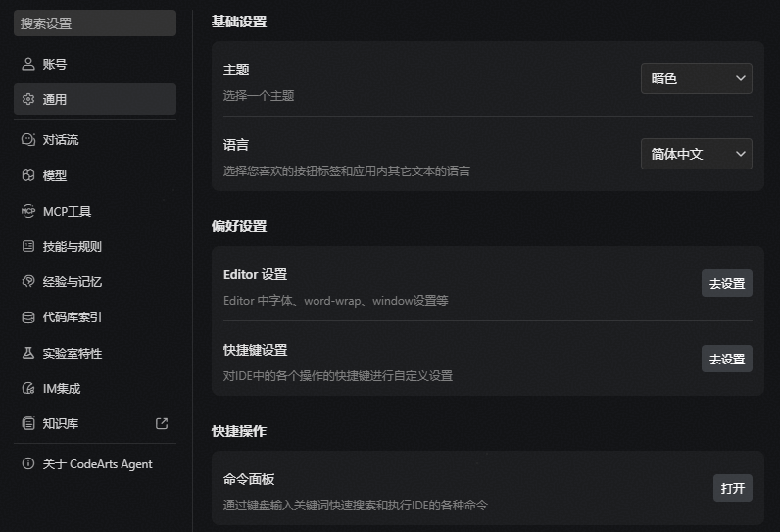This screenshot has height=532, width=780.
Task: Click the 技能与规则 icon
Action: click(28, 246)
